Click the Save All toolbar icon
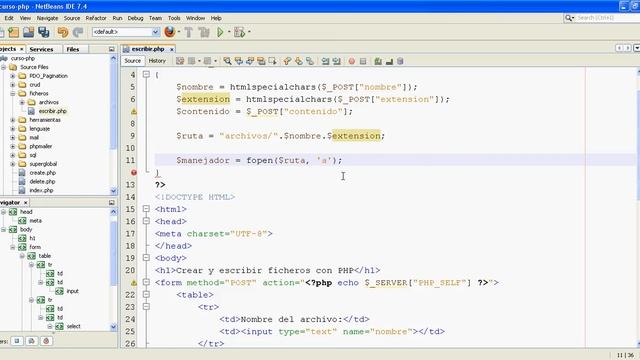 [x=44, y=32]
